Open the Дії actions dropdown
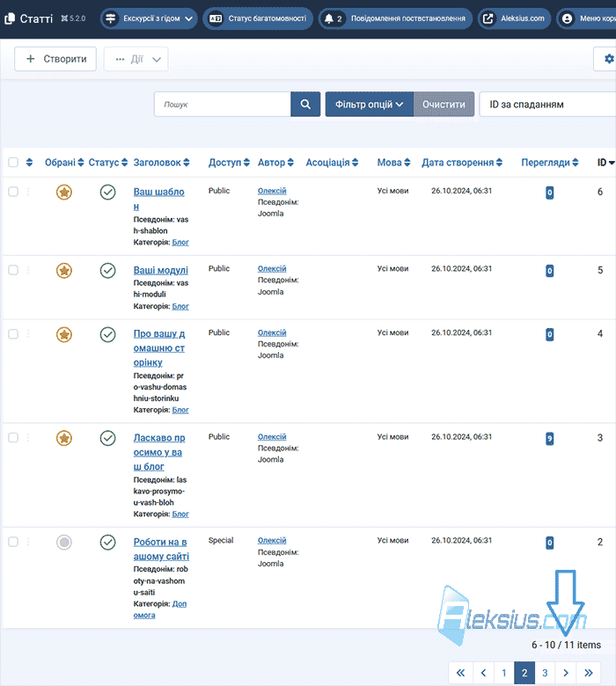616x686 pixels. pyautogui.click(x=136, y=59)
